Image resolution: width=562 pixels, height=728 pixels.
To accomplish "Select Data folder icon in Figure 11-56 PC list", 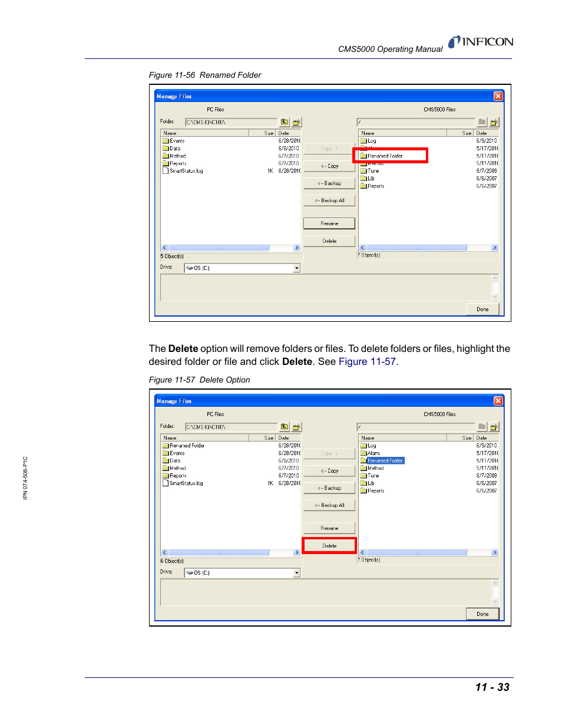I will coord(166,149).
